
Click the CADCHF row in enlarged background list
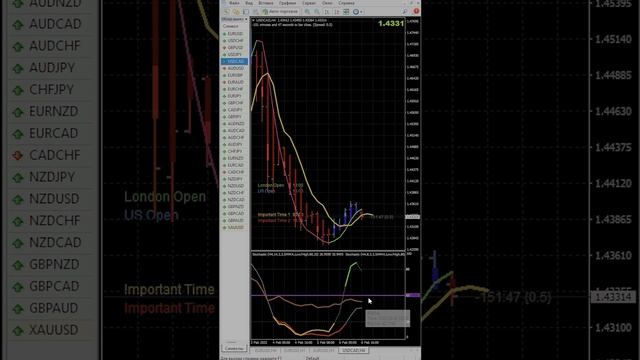[x=51, y=155]
